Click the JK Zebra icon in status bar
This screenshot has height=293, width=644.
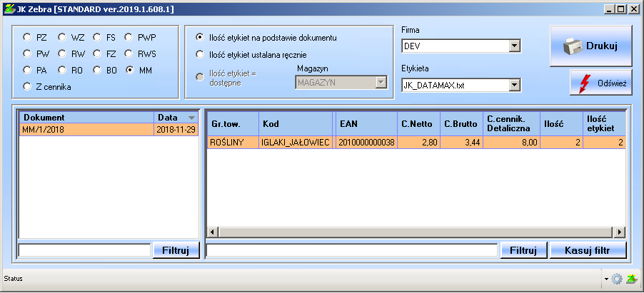pos(631,279)
